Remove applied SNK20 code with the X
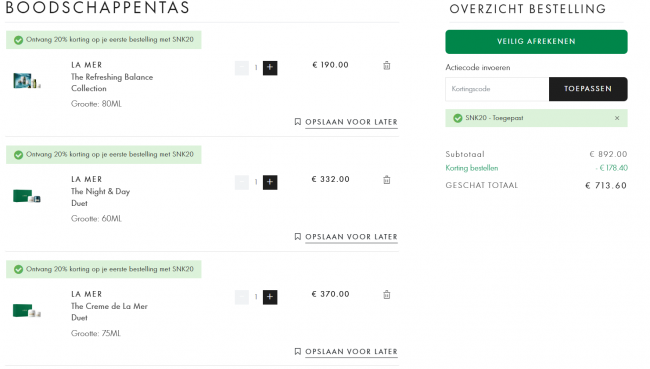This screenshot has width=650, height=369. [617, 118]
